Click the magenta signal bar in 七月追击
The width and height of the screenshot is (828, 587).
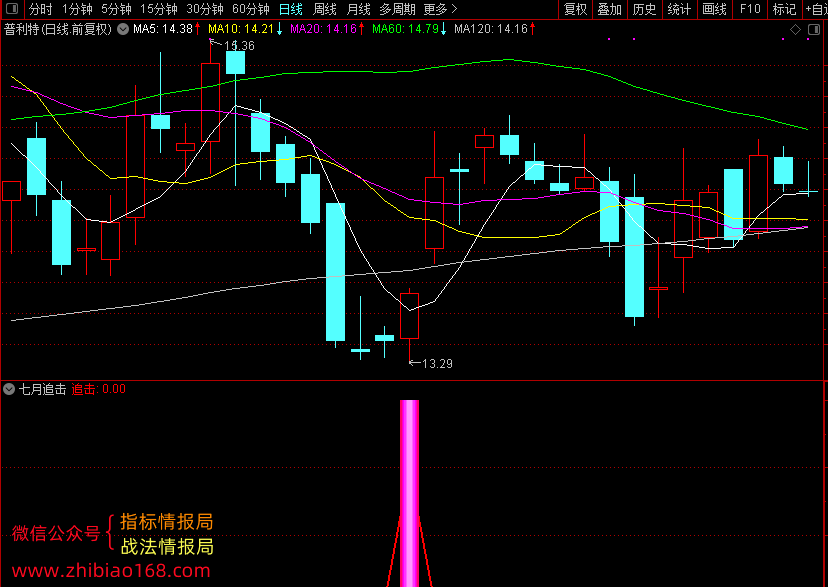[x=409, y=493]
